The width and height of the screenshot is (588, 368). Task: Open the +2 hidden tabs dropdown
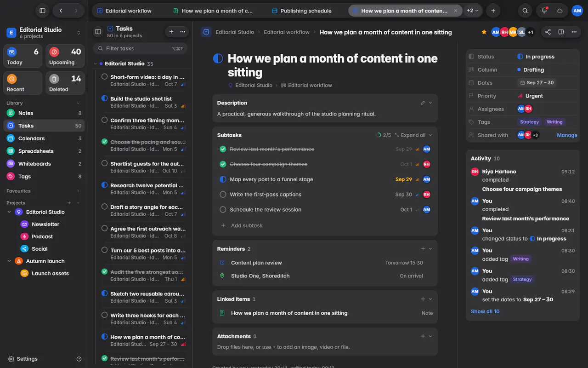pos(473,11)
